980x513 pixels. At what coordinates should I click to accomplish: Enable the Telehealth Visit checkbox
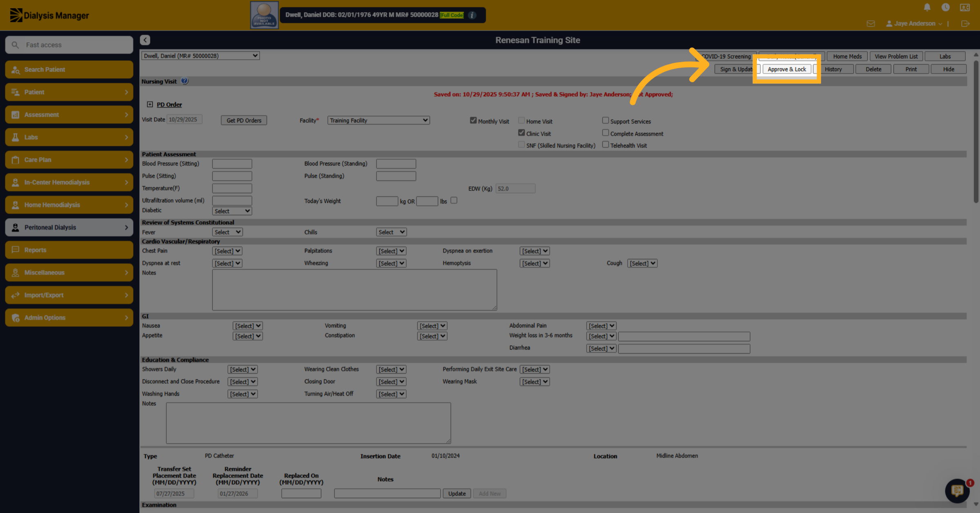[x=605, y=144]
